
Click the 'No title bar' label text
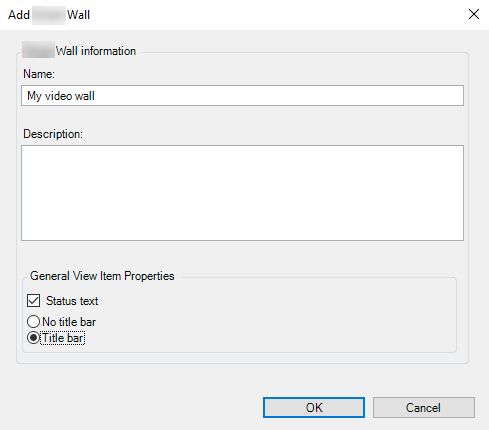tap(69, 322)
